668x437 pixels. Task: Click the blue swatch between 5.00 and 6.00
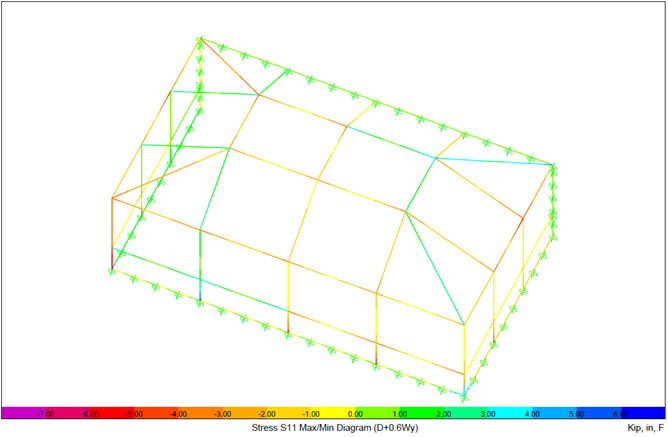[599, 413]
